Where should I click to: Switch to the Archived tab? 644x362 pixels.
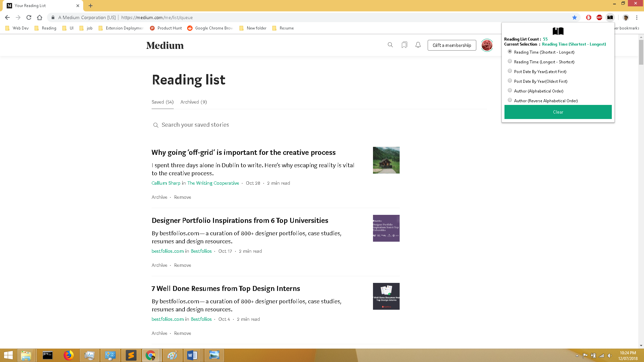click(x=193, y=102)
